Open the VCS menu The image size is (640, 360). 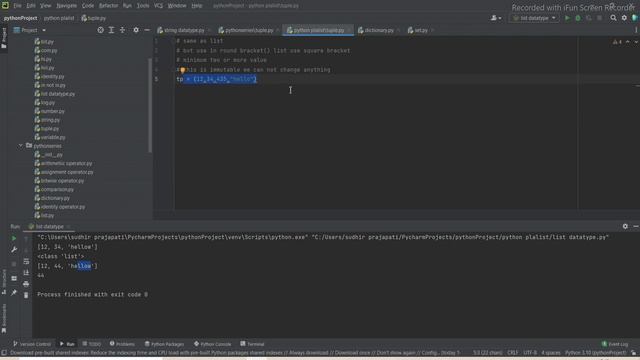[x=158, y=6]
